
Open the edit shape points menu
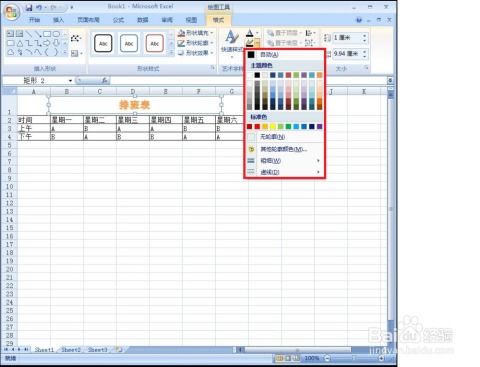[76, 38]
